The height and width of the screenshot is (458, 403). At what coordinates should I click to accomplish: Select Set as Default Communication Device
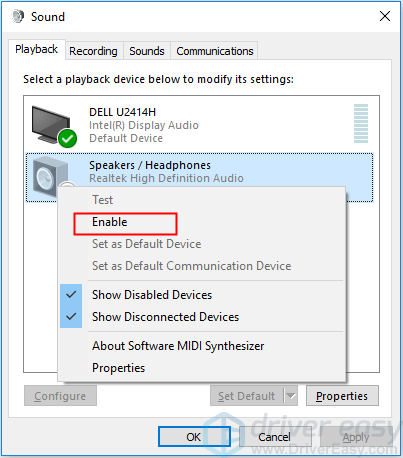(192, 266)
